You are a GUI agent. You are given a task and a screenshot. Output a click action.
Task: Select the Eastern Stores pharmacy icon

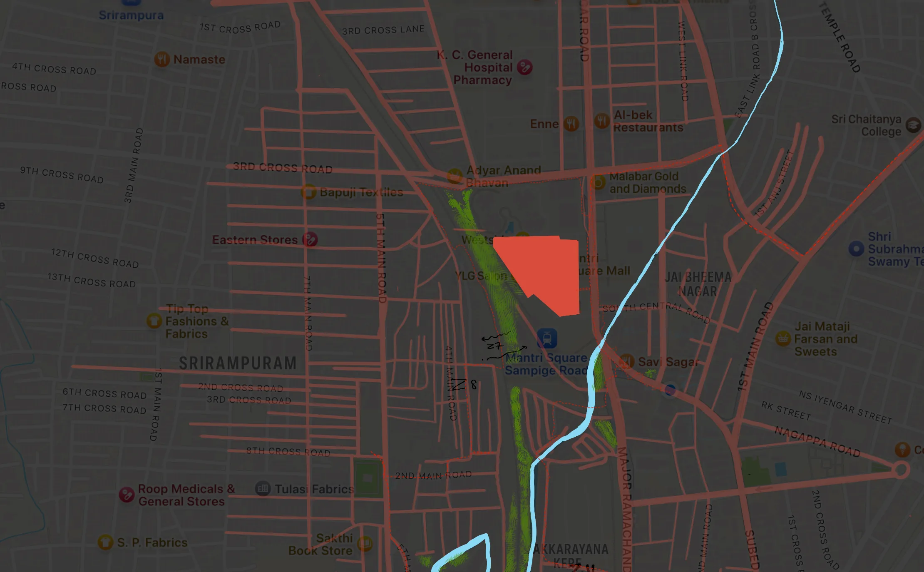tap(310, 239)
